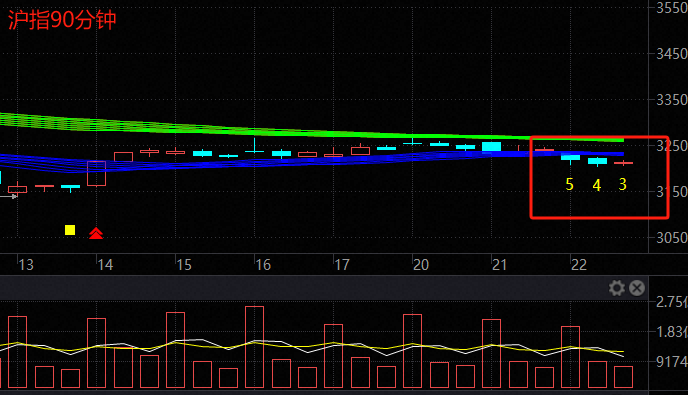Viewport: 688px width, 395px height.
Task: Close the volume indicator panel
Action: pos(637,288)
